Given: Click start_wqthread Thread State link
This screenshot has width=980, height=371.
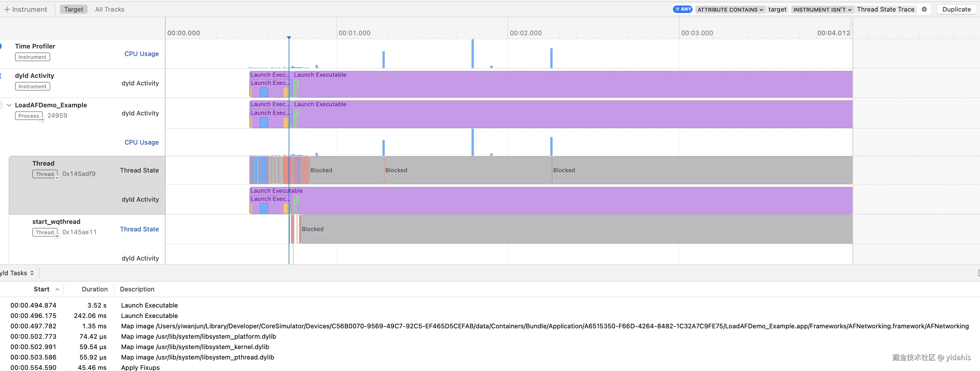Looking at the screenshot, I should [x=139, y=229].
